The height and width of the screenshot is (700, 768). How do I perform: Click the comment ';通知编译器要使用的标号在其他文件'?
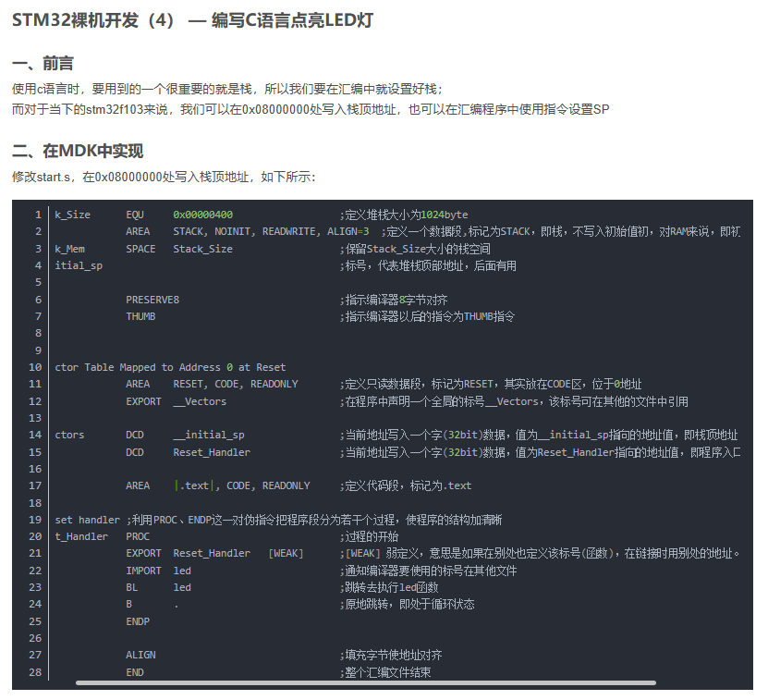429,571
